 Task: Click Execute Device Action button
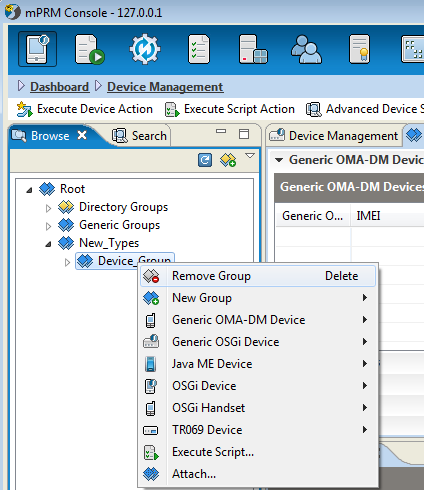pos(85,109)
